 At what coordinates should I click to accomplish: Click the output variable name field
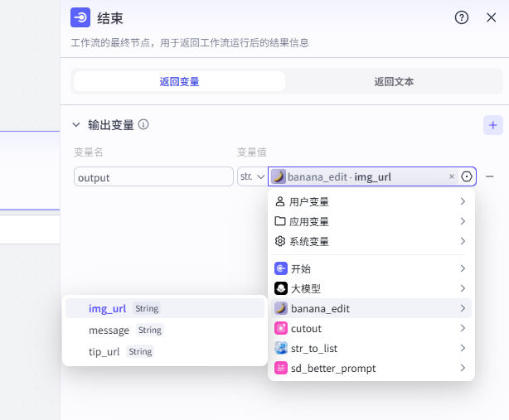pyautogui.click(x=153, y=177)
